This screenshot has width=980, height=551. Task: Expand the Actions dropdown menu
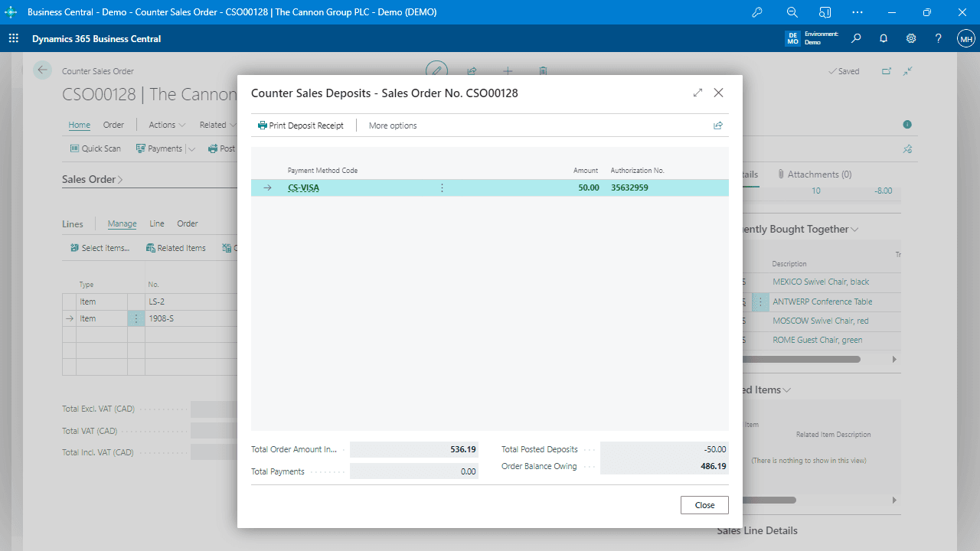pyautogui.click(x=167, y=125)
